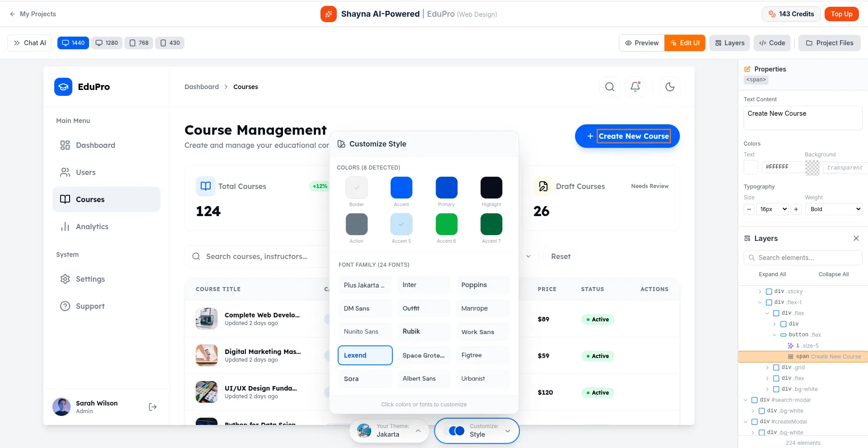
Task: Select the 430 mobile viewport button
Action: (170, 43)
